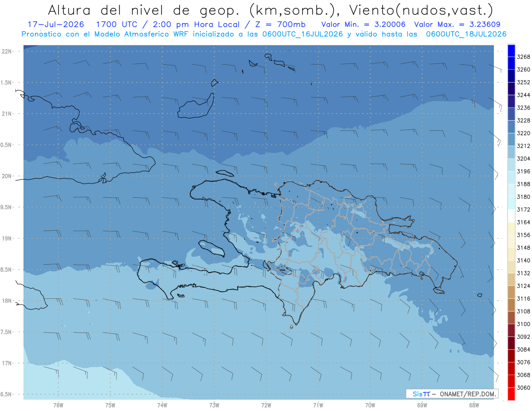The image size is (532, 411).
Task: Click legend color band between 3212 and 3220
Action: 511,139
